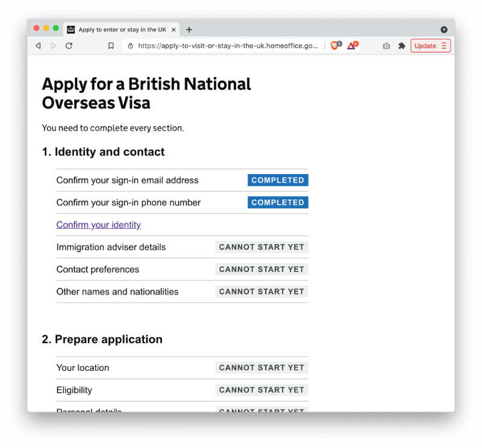The width and height of the screenshot is (482, 448).
Task: Click CANNOT START YET badge for Contact preferences
Action: click(x=261, y=270)
